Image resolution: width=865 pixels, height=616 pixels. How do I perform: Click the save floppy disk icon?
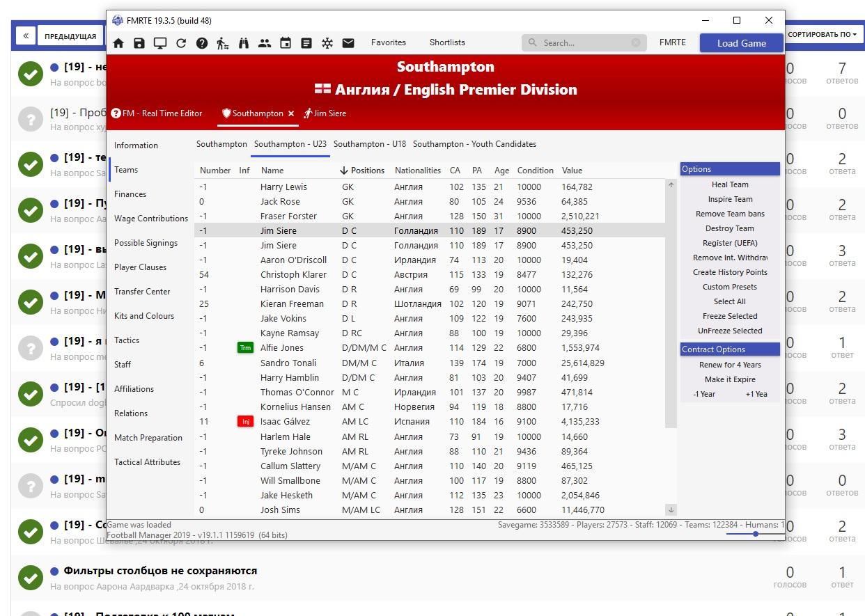coord(139,43)
